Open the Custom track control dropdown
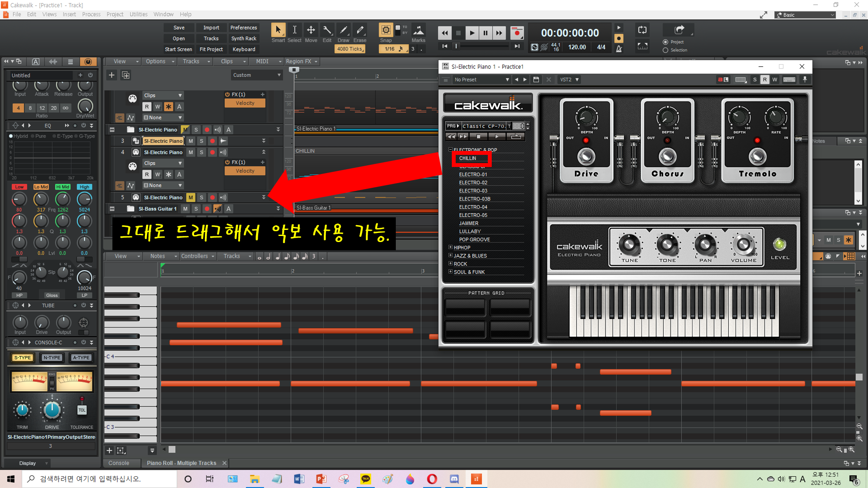The width and height of the screenshot is (868, 488). (256, 75)
